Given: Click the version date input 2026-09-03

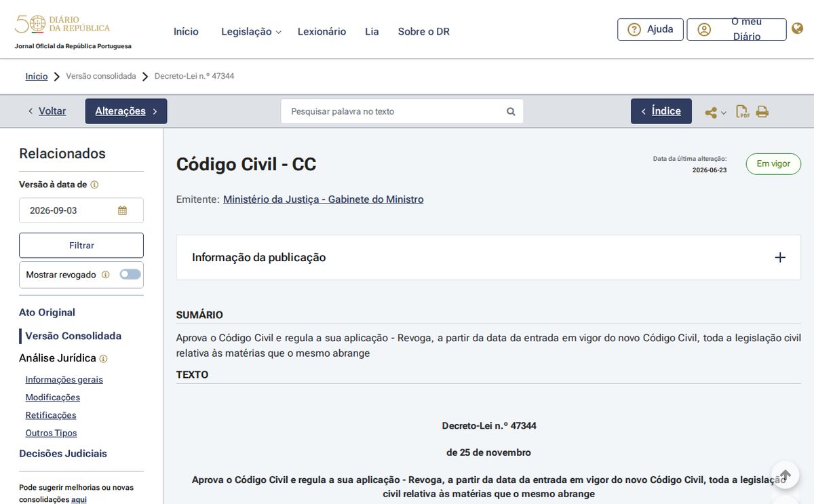Looking at the screenshot, I should pos(81,210).
